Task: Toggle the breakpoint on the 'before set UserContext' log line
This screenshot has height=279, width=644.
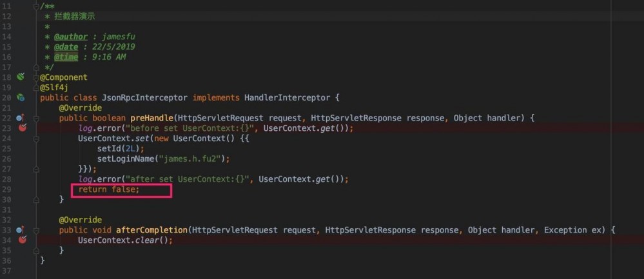Action: click(x=22, y=128)
